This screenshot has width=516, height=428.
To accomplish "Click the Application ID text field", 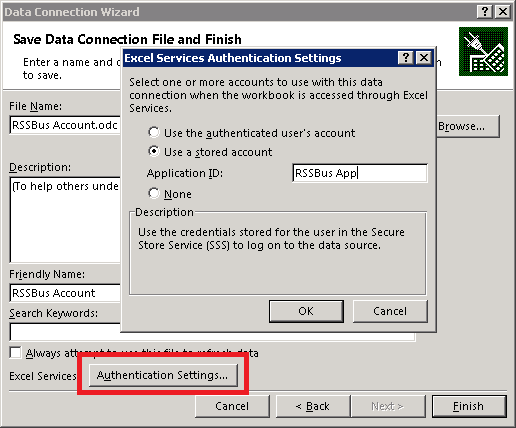I will tap(360, 173).
